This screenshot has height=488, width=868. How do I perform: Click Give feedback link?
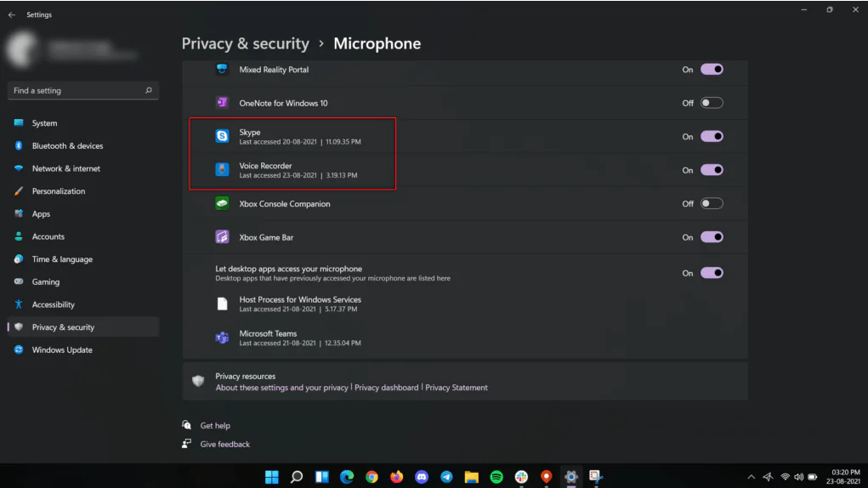tap(224, 444)
